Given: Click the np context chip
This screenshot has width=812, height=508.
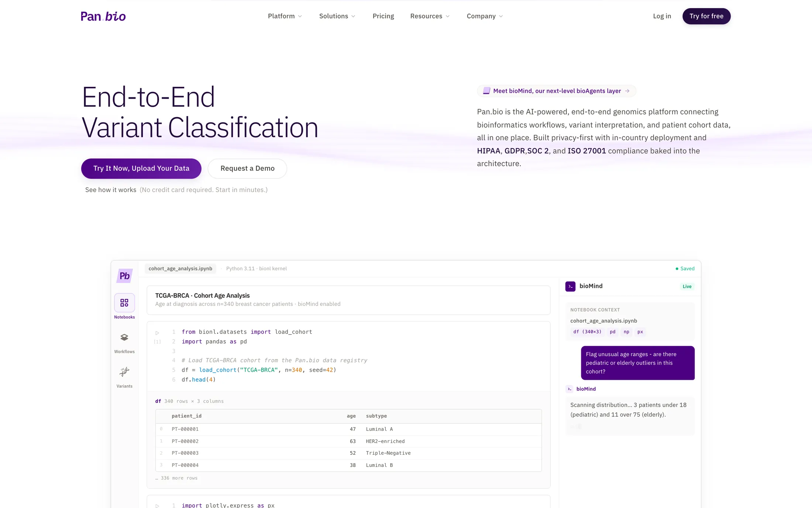Looking at the screenshot, I should point(626,332).
